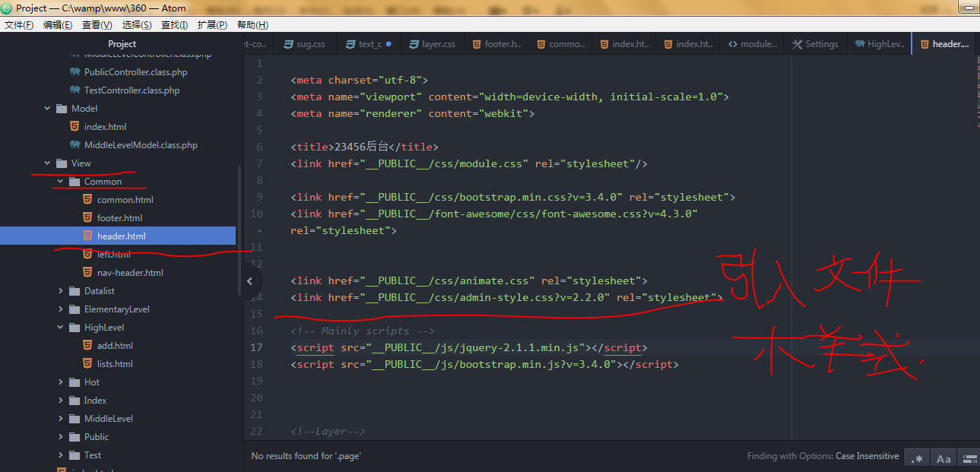Open the 查看(V) menu
980x472 pixels.
point(97,25)
